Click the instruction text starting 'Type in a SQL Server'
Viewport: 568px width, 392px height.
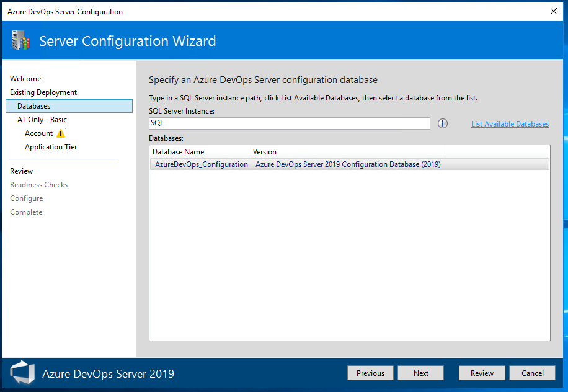click(313, 98)
